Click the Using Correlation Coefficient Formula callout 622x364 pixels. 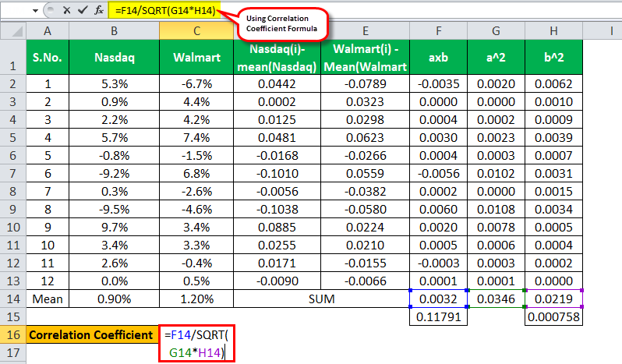point(283,24)
